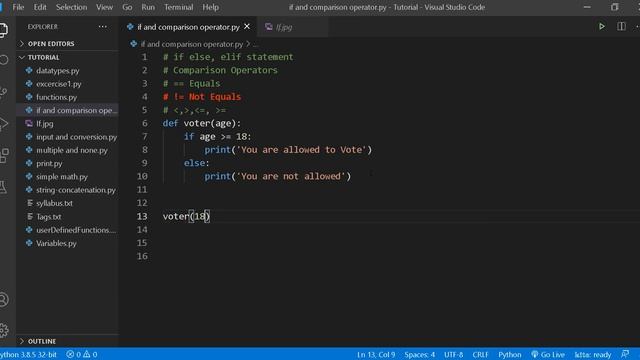The height and width of the screenshot is (360, 640).
Task: Open the Manage gear settings menu
Action: click(x=4, y=330)
